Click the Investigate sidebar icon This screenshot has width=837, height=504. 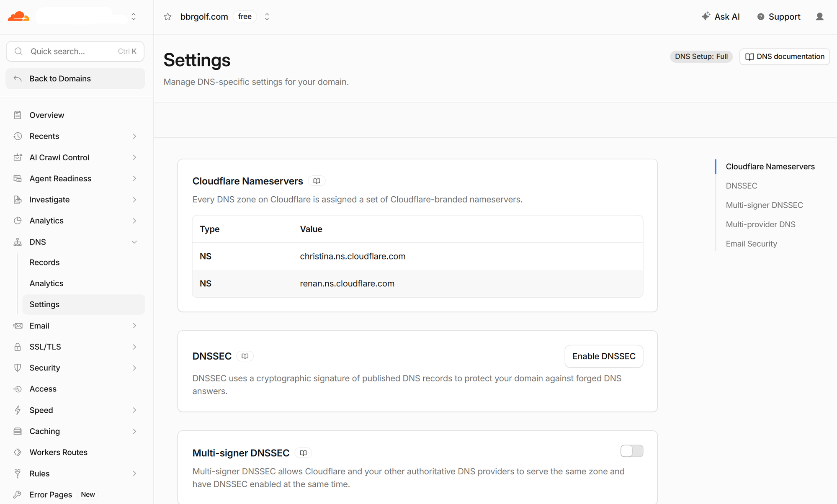18,200
